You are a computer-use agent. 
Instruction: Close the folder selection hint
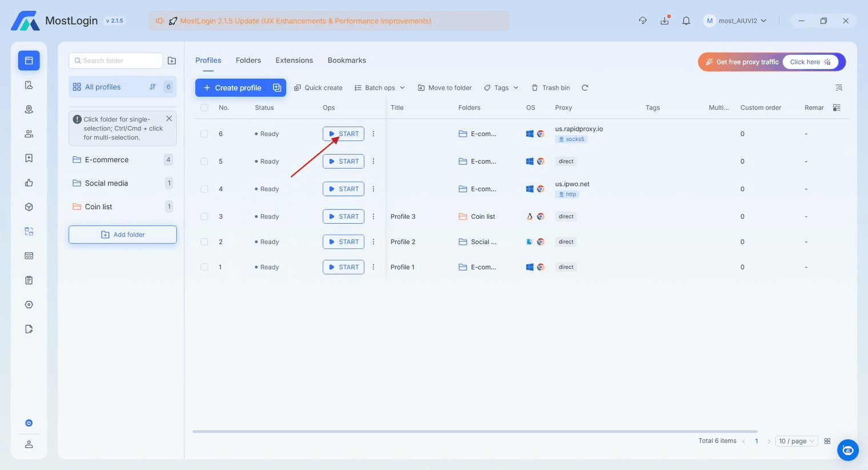(169, 118)
